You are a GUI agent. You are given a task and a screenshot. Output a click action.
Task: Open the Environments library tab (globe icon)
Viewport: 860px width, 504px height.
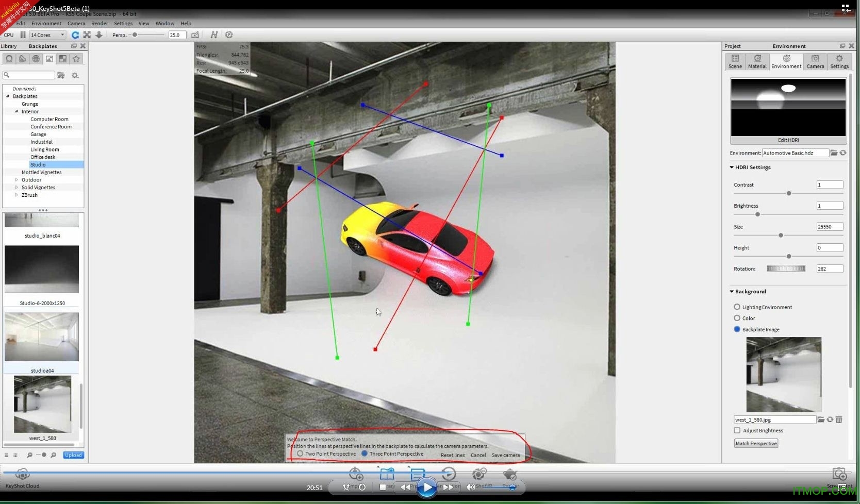36,59
